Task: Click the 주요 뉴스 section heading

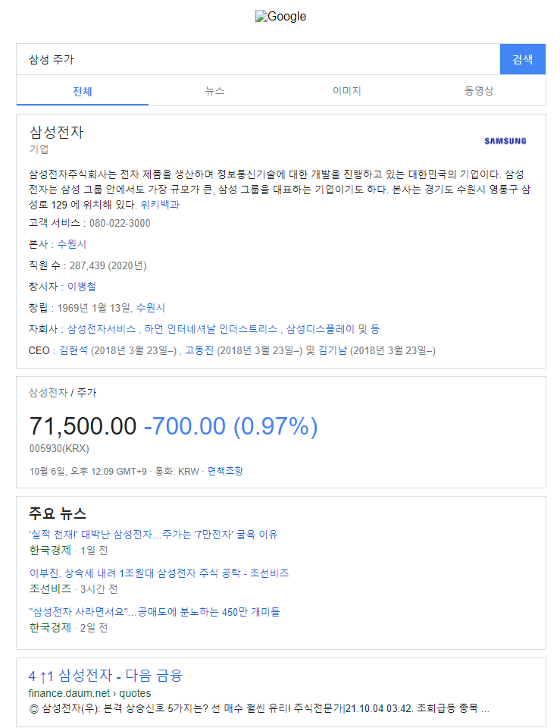Action: coord(58,513)
